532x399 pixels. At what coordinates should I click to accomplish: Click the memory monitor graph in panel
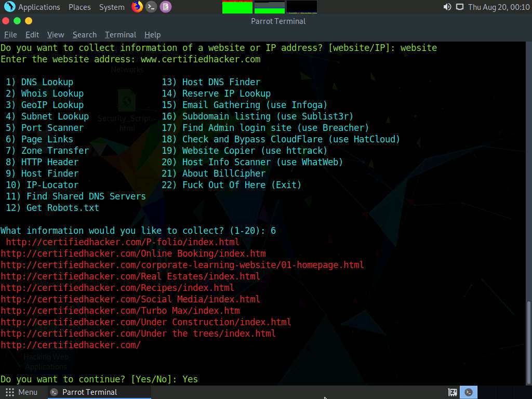pos(270,7)
